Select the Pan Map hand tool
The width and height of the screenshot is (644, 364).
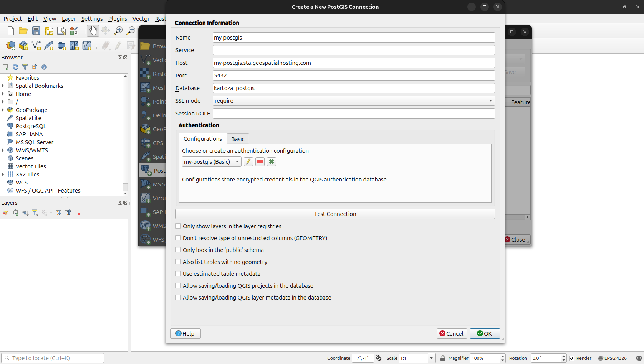[93, 31]
